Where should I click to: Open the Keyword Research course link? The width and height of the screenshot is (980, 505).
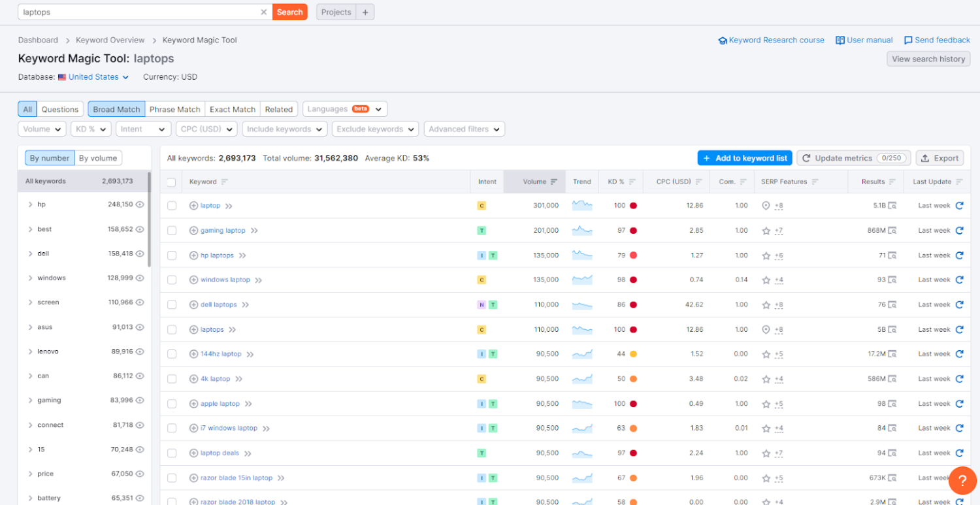tap(776, 41)
